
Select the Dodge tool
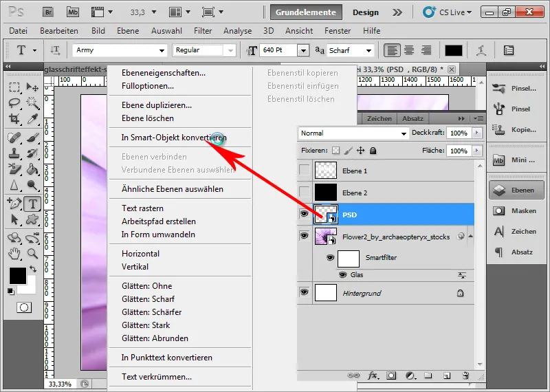[32, 185]
